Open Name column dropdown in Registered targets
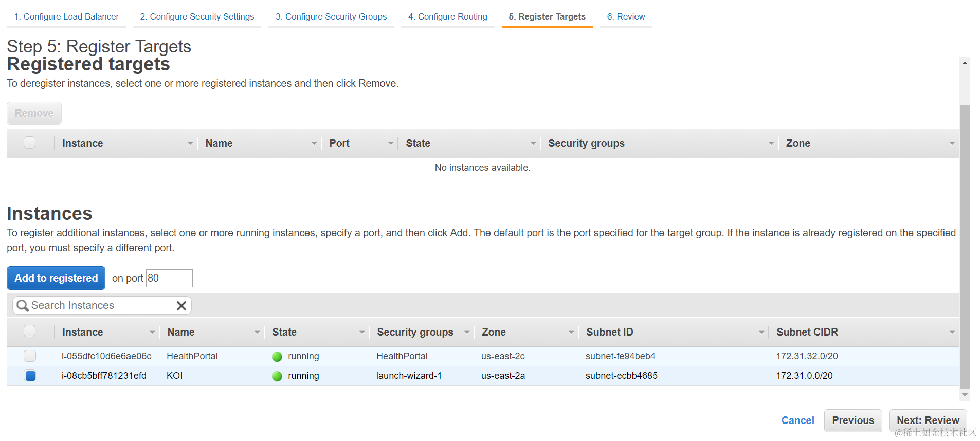This screenshot has height=441, width=980. coord(314,144)
